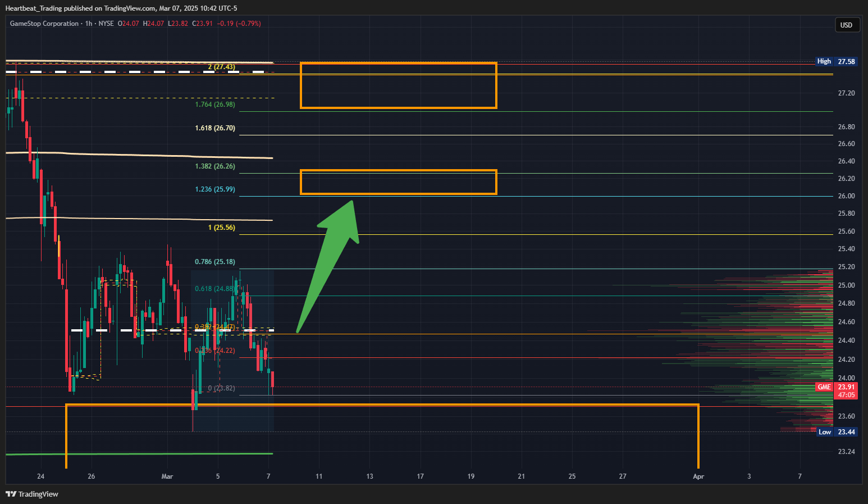This screenshot has height=504, width=868.
Task: Click the Mar label on the time axis
Action: coord(167,476)
